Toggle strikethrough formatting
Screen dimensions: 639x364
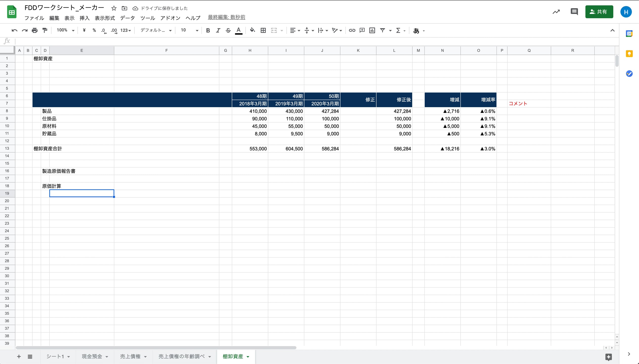point(228,30)
